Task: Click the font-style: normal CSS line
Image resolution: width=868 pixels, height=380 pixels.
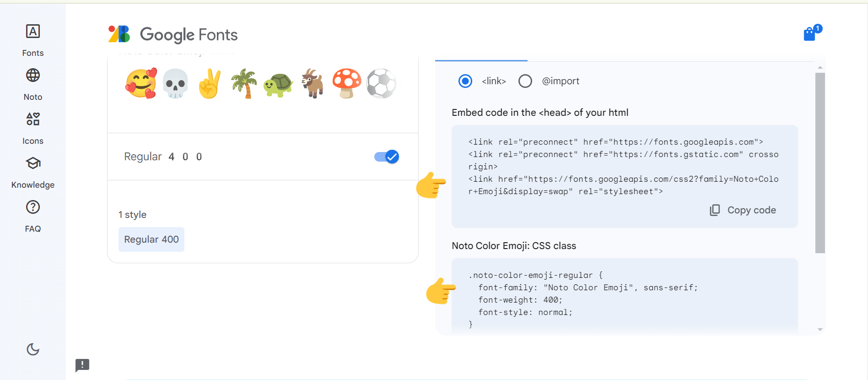Action: 525,312
